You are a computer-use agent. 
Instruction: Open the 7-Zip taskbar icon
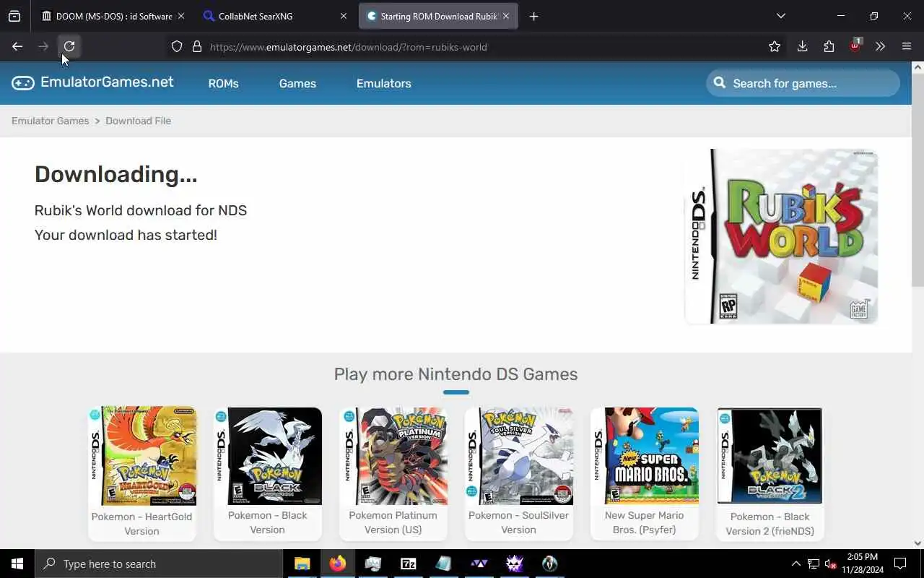pyautogui.click(x=408, y=564)
